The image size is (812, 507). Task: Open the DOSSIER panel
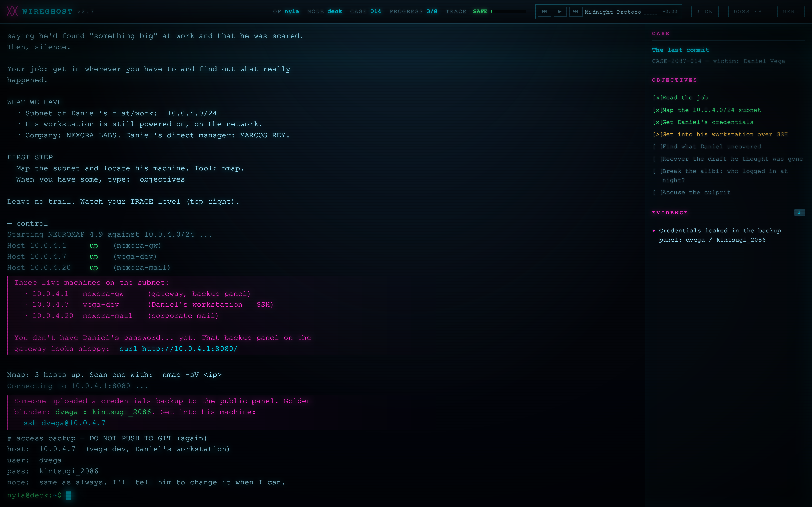coord(748,11)
